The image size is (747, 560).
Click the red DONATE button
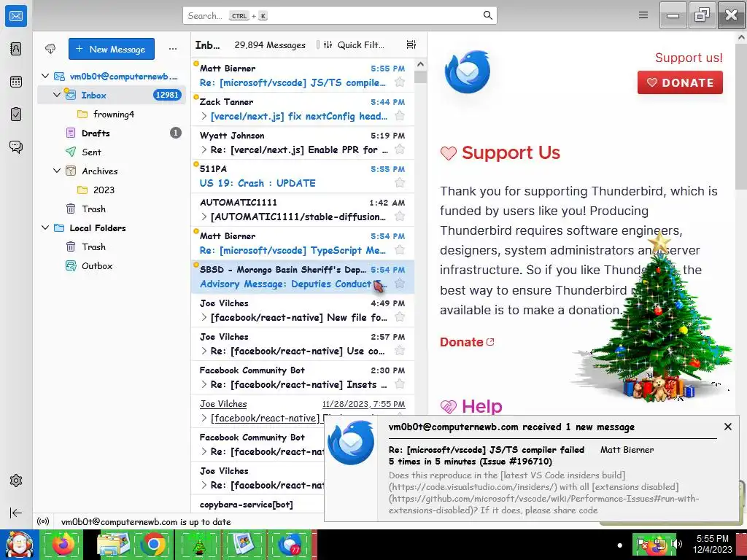(680, 82)
